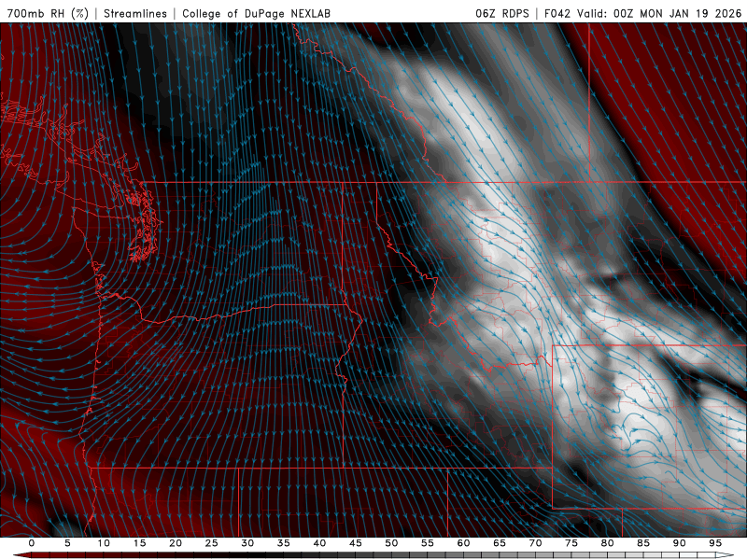Click the color scale label '0'
The width and height of the screenshot is (747, 560).
(x=32, y=543)
